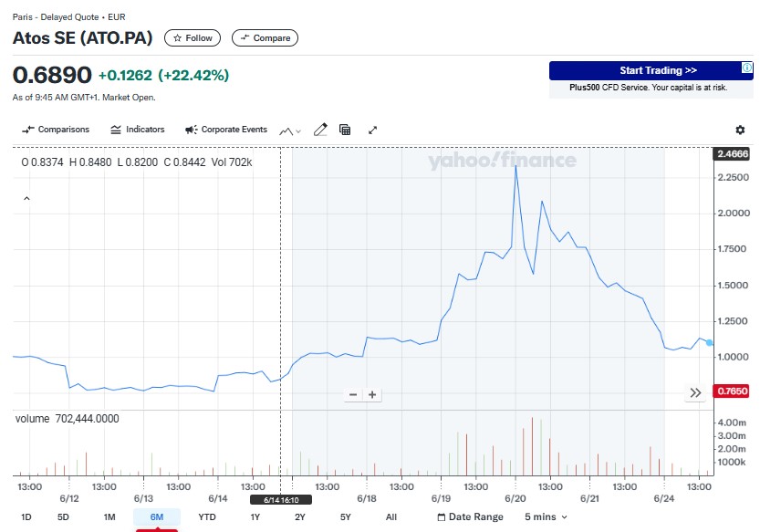The width and height of the screenshot is (760, 532).
Task: Click the 6/19 date axis label
Action: pos(441,498)
